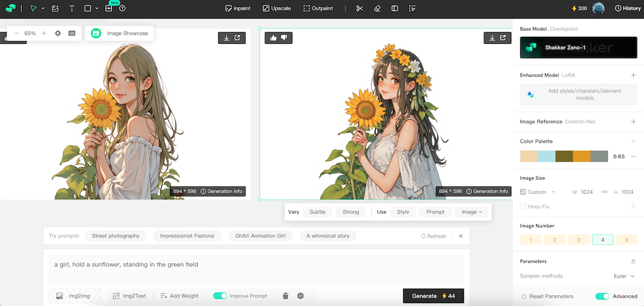Enable the Hires Fix checkbox
644x306 pixels.
coord(523,206)
